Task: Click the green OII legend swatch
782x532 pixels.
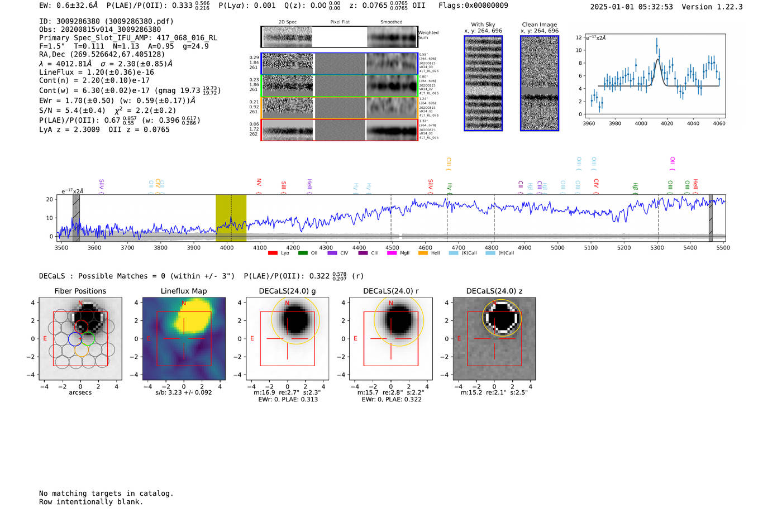Action: point(303,253)
